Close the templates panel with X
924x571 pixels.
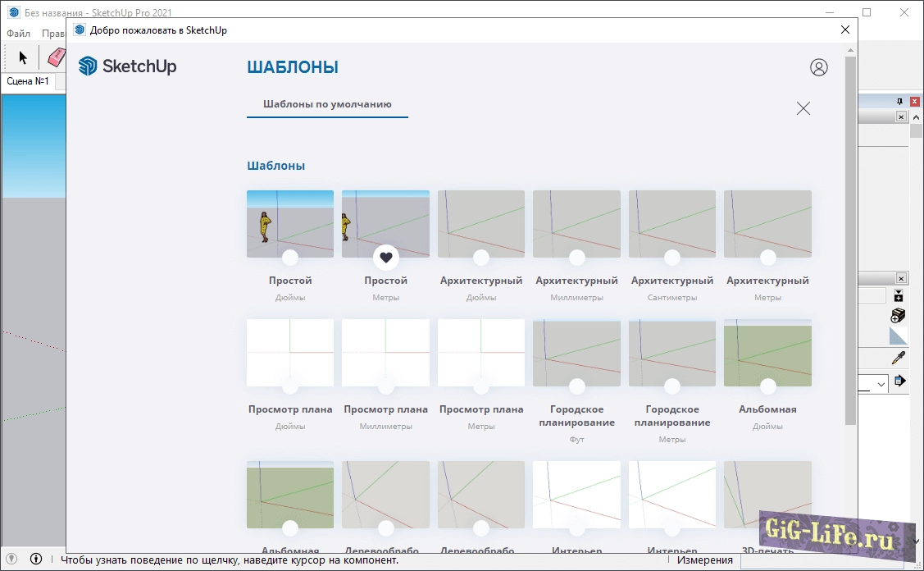click(x=803, y=108)
